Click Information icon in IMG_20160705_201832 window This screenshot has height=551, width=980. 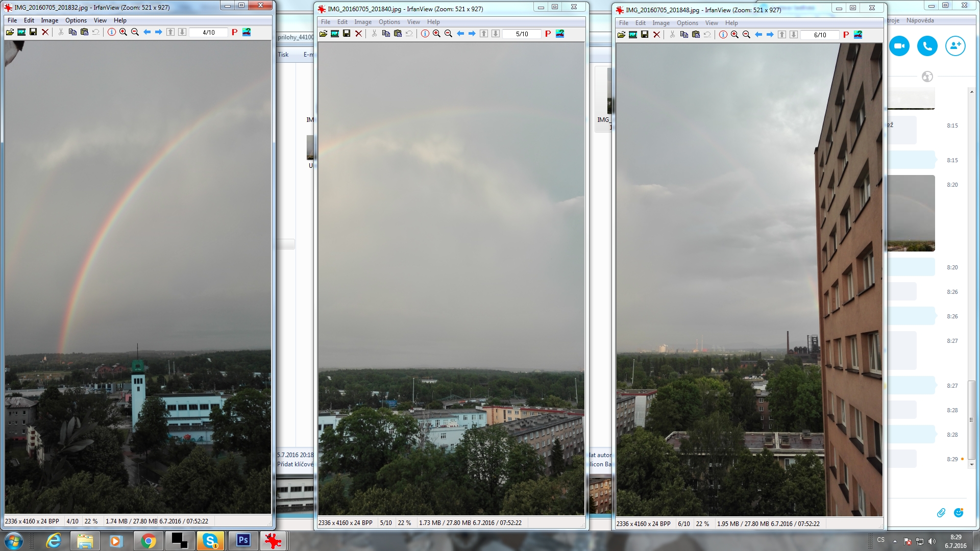(111, 32)
